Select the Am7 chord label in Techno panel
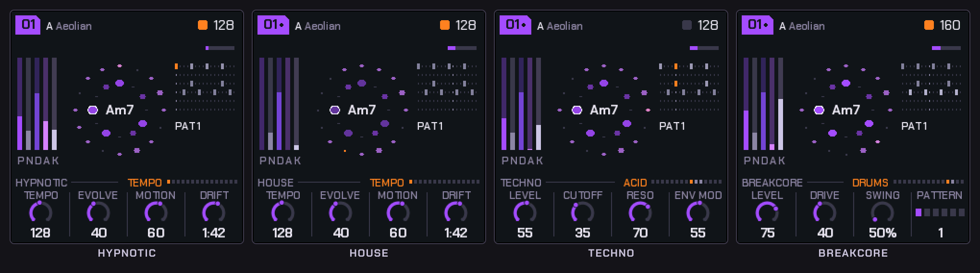980x273 pixels. pos(604,110)
